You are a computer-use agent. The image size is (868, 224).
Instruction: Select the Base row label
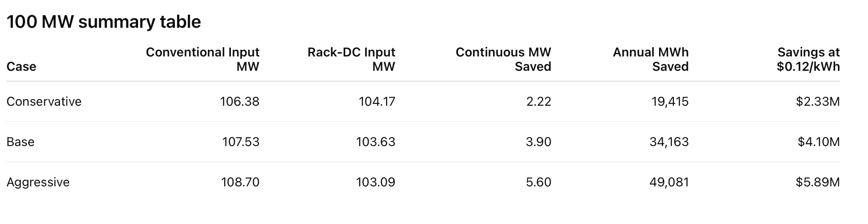tap(21, 142)
